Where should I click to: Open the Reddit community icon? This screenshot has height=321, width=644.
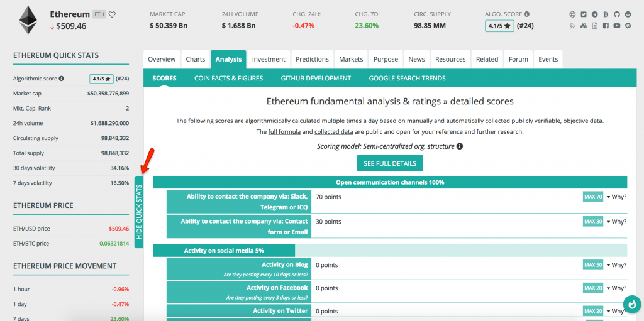(x=628, y=14)
